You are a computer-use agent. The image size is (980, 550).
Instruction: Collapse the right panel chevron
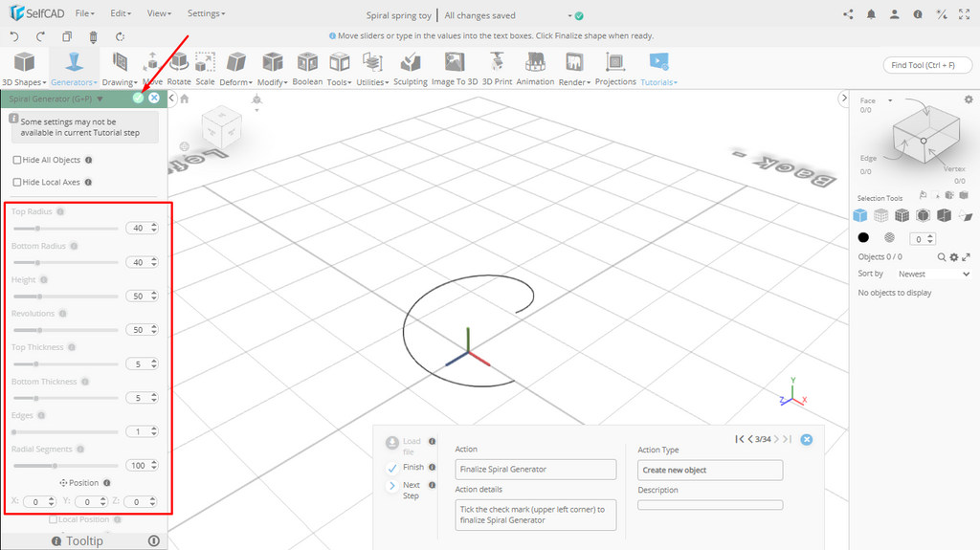click(844, 99)
